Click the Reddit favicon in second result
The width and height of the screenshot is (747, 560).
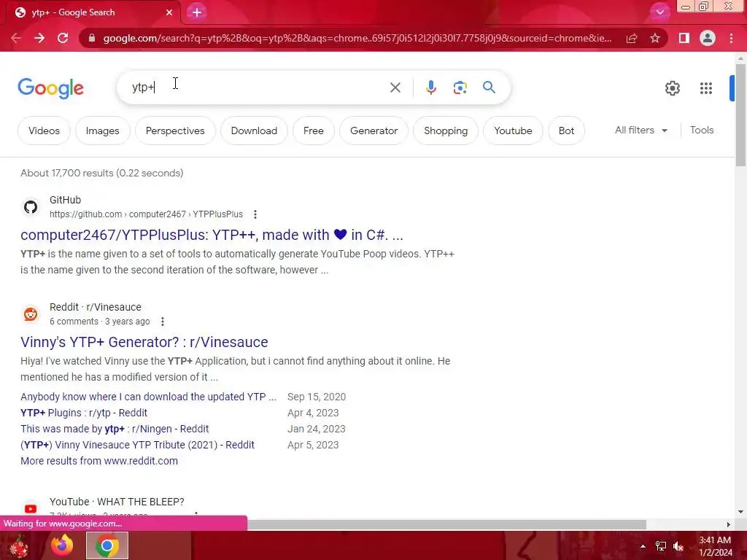tap(31, 314)
